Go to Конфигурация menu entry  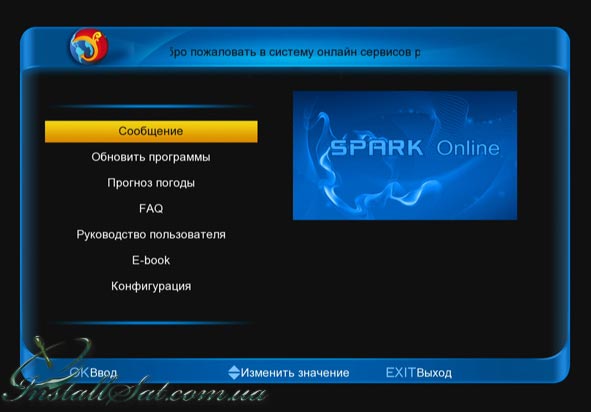151,286
